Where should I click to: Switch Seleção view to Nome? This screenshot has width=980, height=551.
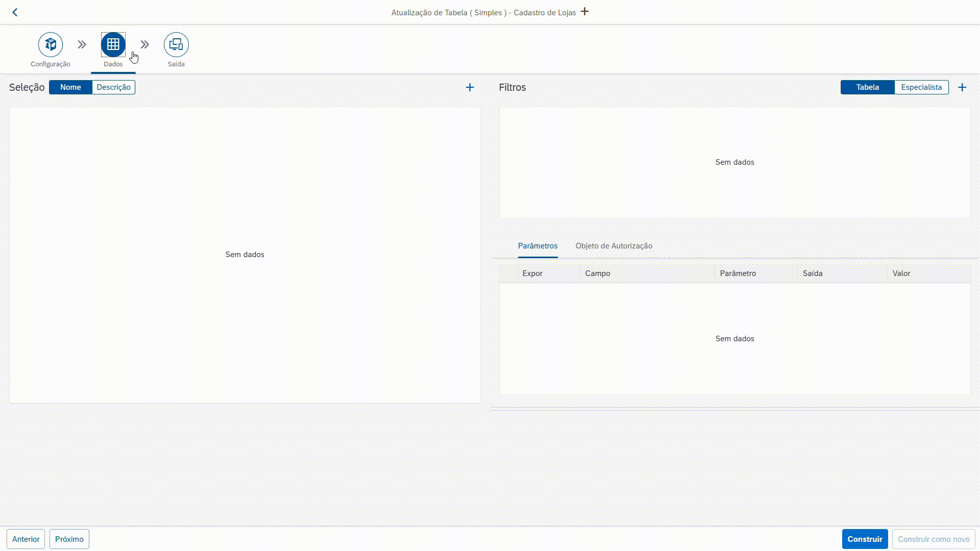coord(70,87)
